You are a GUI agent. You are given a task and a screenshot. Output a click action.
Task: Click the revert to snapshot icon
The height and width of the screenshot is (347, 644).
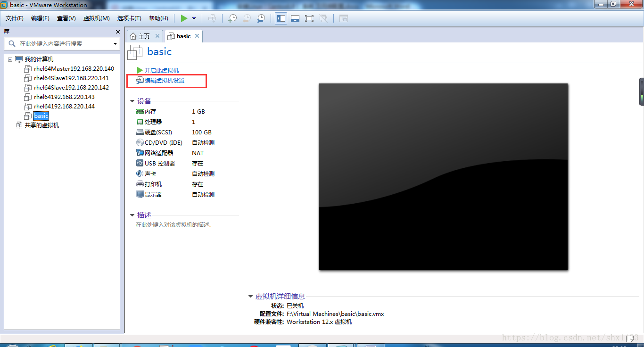click(247, 18)
